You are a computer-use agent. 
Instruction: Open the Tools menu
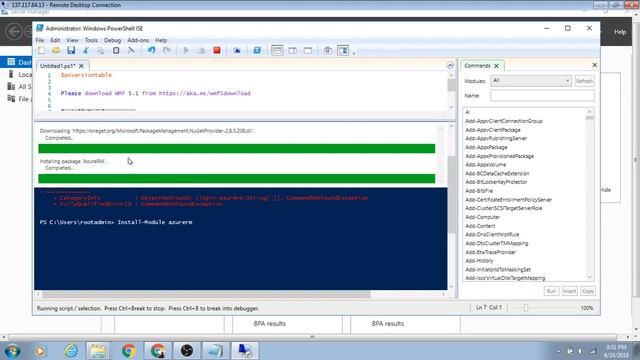point(91,40)
